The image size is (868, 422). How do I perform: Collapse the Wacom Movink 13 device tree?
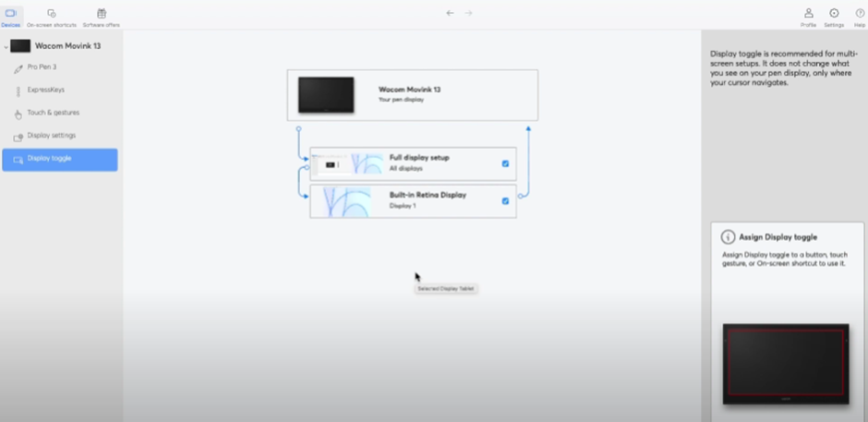(x=6, y=46)
